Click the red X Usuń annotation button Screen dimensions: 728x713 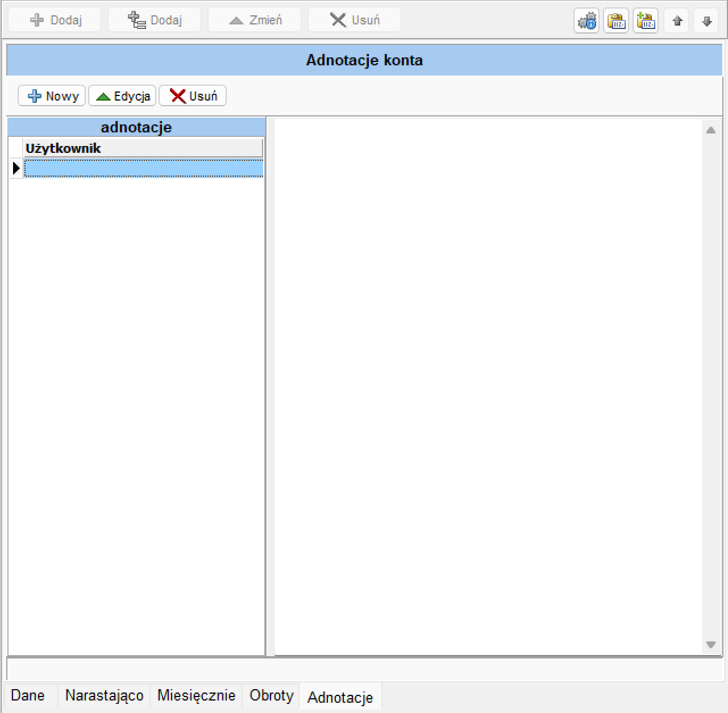[x=193, y=96]
